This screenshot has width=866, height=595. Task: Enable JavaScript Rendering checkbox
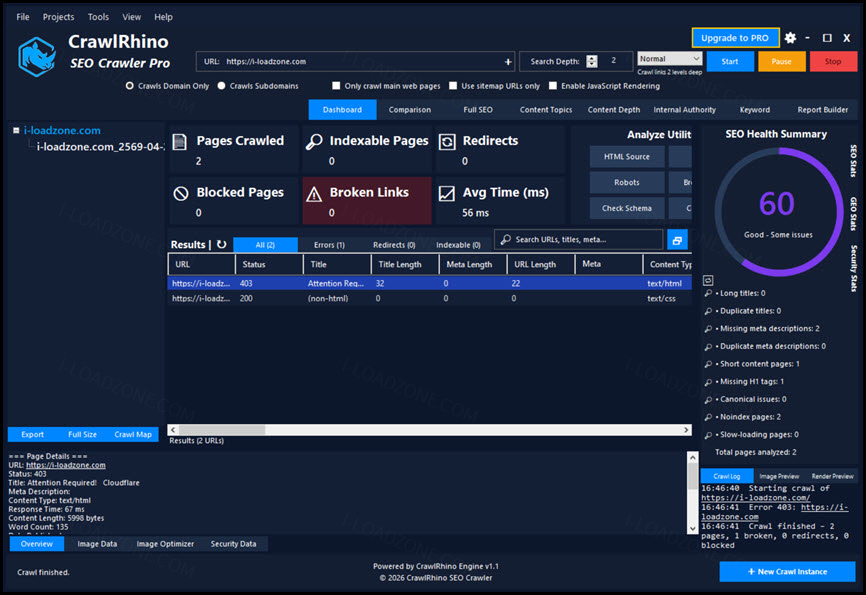tap(552, 86)
